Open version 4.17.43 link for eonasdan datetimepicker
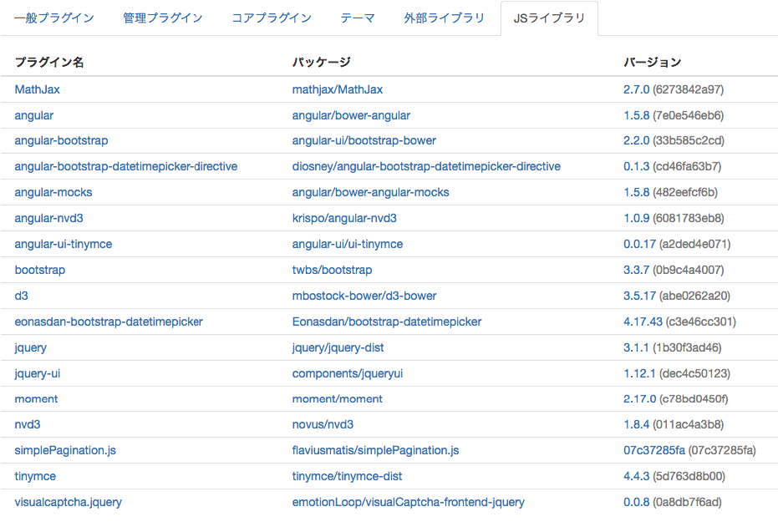The width and height of the screenshot is (778, 532). pyautogui.click(x=643, y=322)
